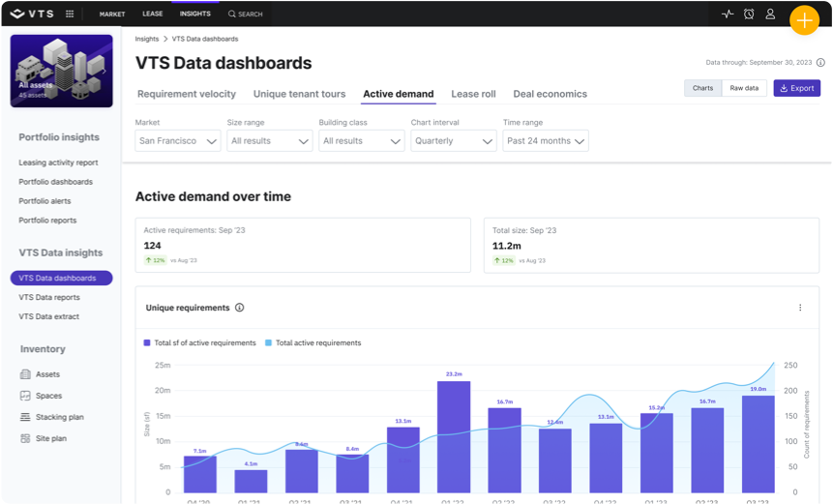Click the activity pulse icon

[728, 15]
